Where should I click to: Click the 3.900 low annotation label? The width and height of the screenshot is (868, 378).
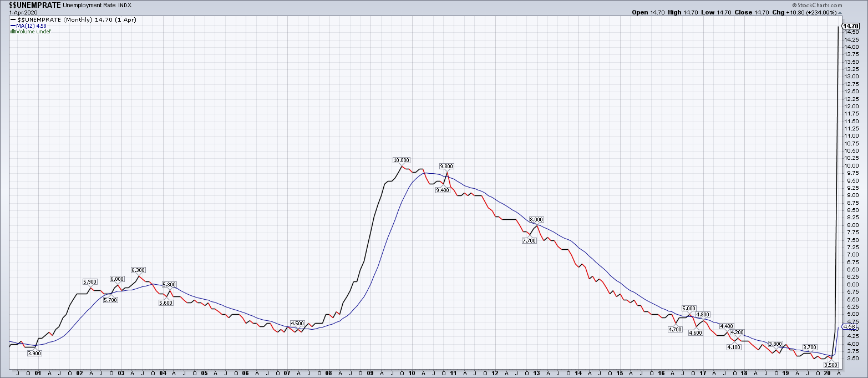coord(34,353)
